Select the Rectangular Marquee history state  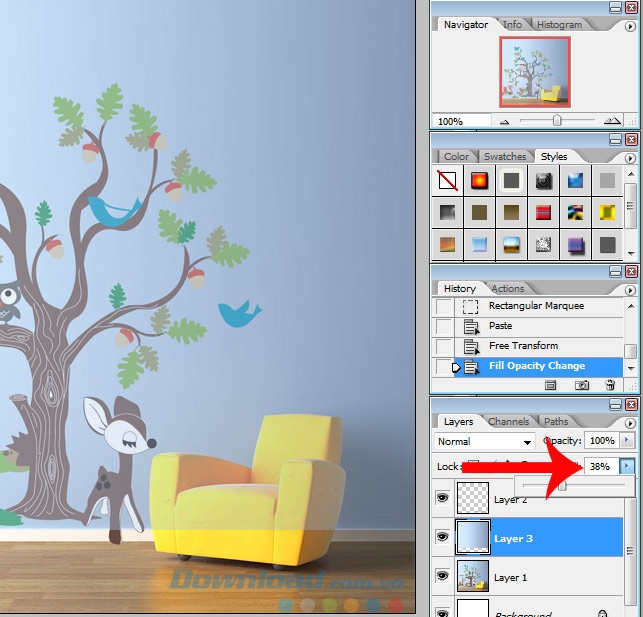tap(536, 306)
